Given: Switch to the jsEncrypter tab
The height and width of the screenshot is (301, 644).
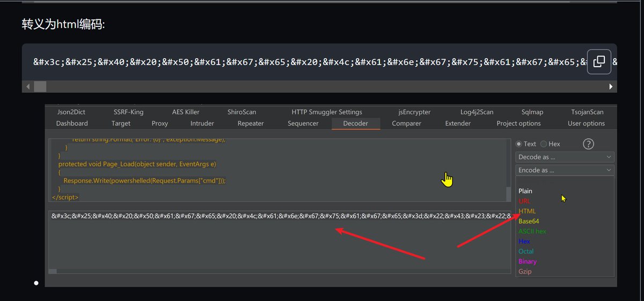Looking at the screenshot, I should pyautogui.click(x=414, y=112).
